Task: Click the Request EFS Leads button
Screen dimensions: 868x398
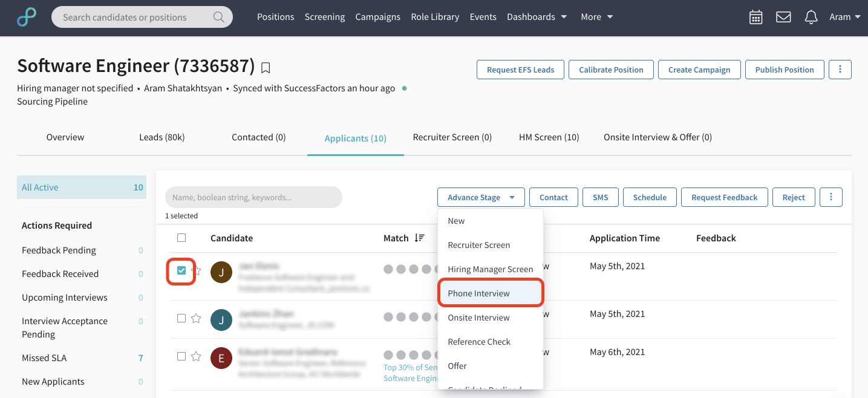Action: [520, 70]
